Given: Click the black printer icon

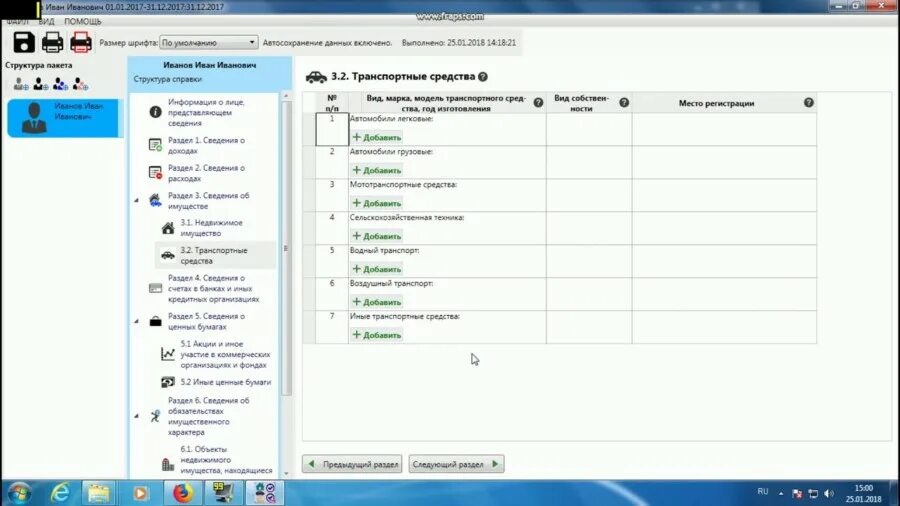Looking at the screenshot, I should (x=52, y=42).
